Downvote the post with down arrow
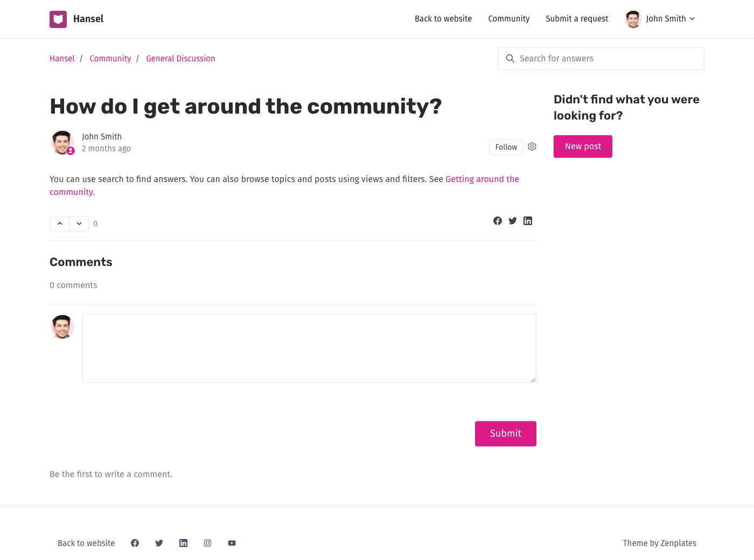Viewport: 754px width, 560px height. point(79,223)
